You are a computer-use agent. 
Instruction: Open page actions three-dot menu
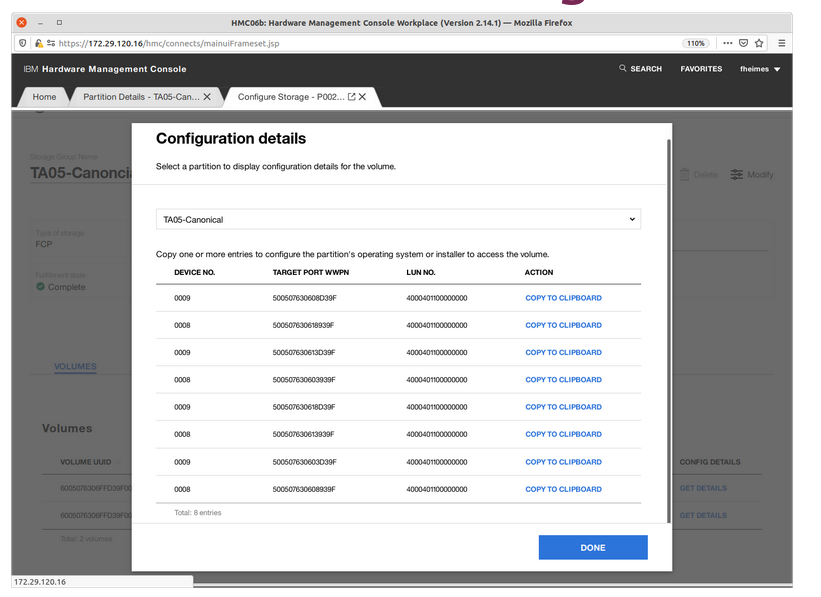[x=727, y=43]
